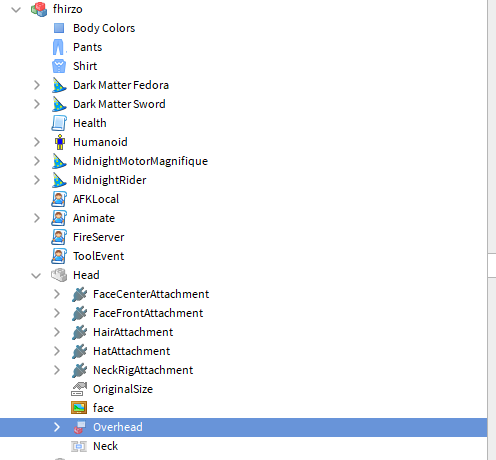The width and height of the screenshot is (496, 460).
Task: Click the Body Colors icon
Action: pos(59,28)
